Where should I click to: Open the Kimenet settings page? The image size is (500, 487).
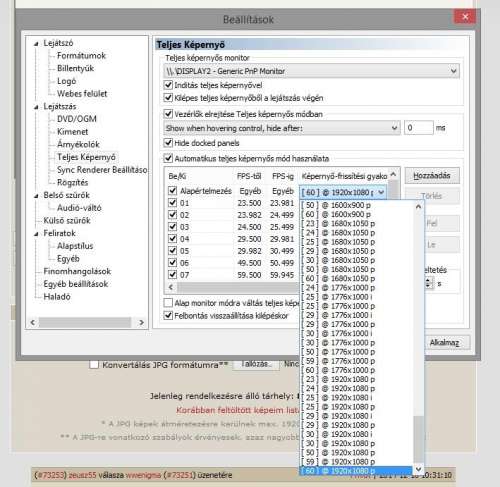click(x=72, y=132)
